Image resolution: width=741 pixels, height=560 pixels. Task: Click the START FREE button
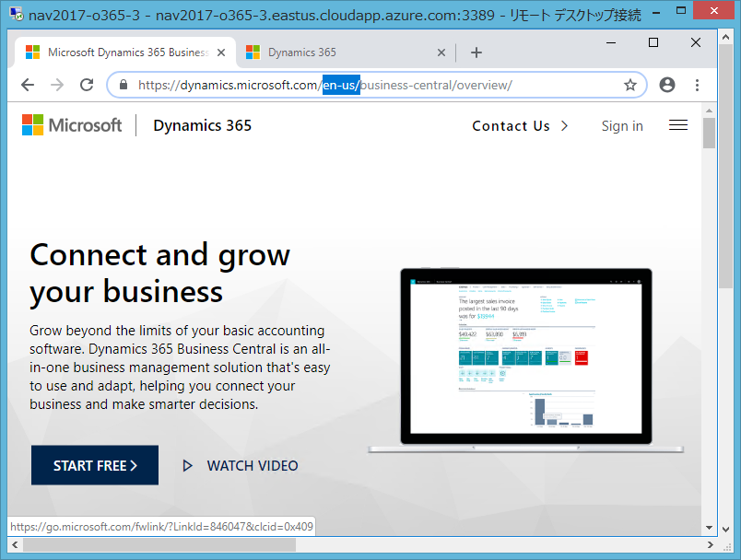pos(95,465)
